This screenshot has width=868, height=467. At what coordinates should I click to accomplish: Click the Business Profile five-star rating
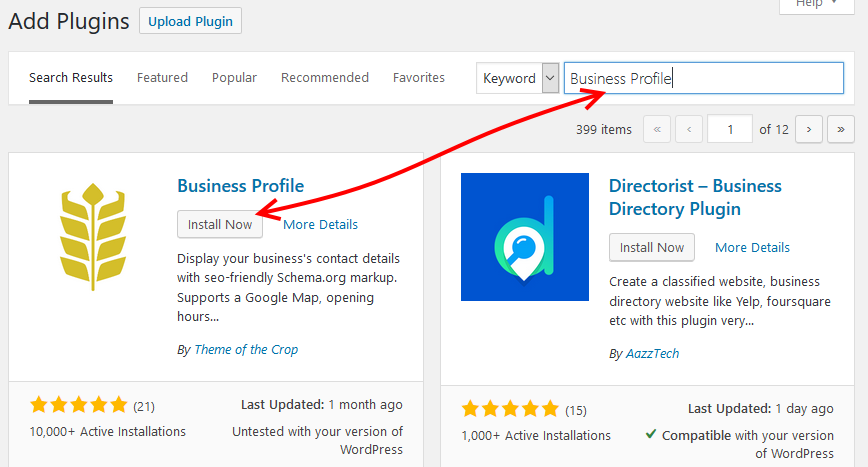[x=79, y=405]
